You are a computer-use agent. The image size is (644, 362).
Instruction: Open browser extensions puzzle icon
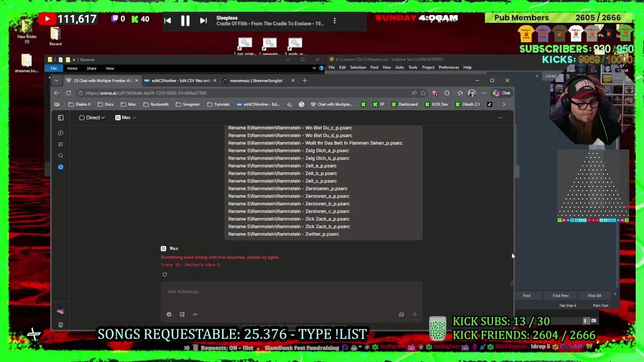click(447, 93)
